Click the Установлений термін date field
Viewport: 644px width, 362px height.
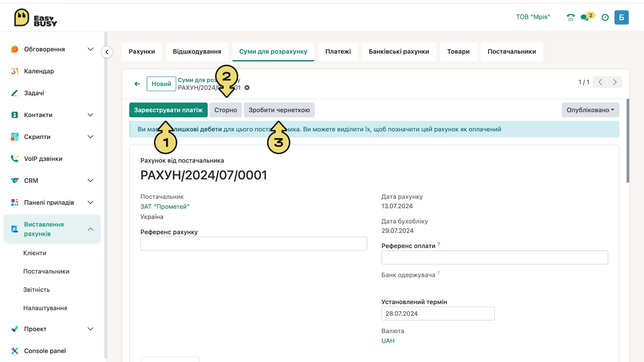(x=438, y=314)
